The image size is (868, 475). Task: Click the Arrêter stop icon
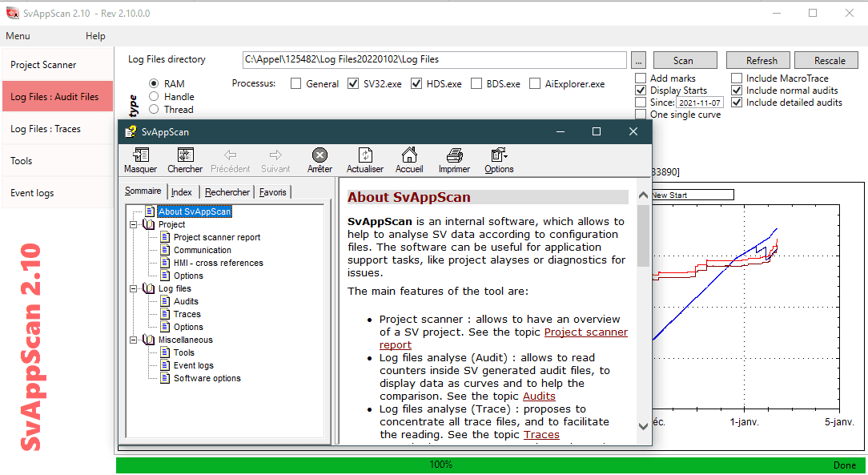(319, 155)
